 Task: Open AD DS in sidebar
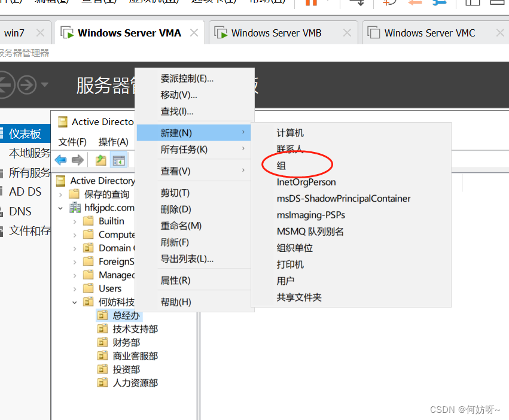point(25,191)
